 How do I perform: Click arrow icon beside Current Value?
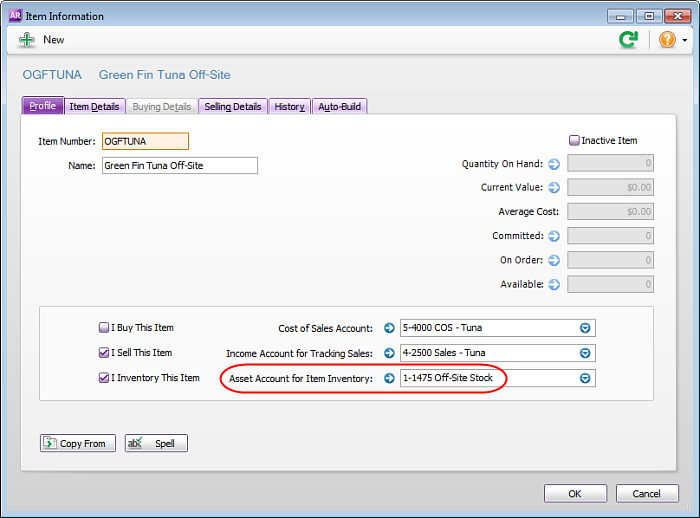pos(554,188)
